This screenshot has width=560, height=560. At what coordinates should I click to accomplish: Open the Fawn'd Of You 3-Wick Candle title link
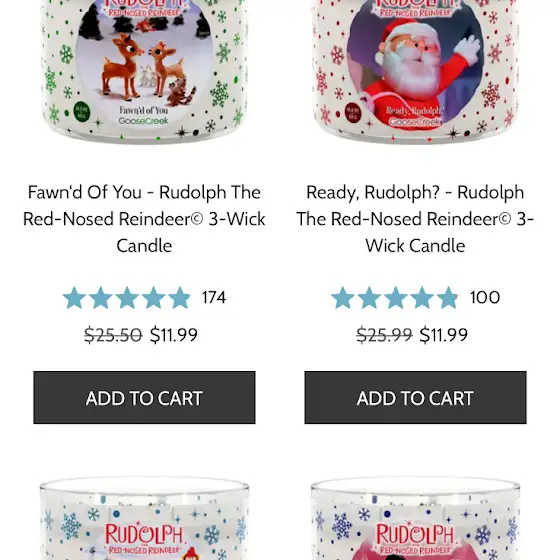[144, 219]
